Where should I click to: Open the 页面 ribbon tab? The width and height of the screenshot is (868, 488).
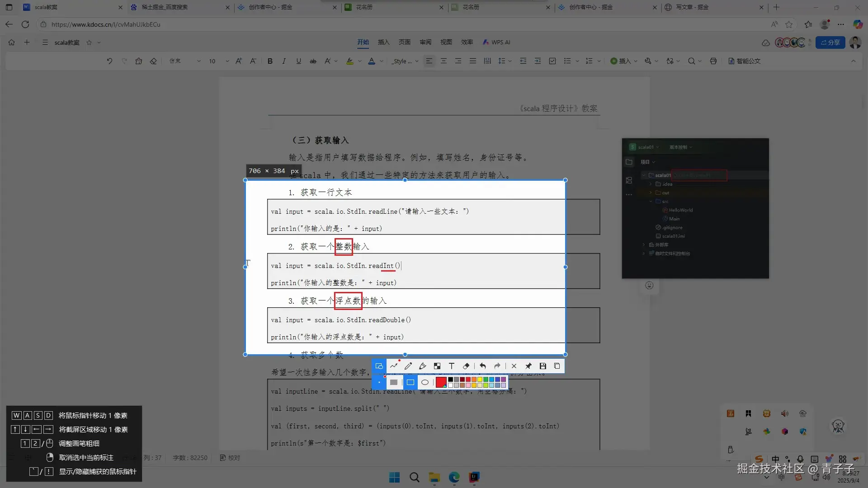[404, 42]
